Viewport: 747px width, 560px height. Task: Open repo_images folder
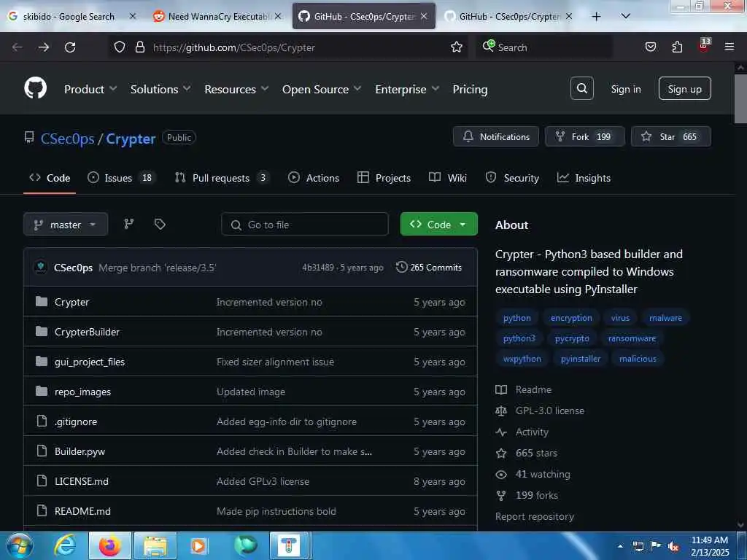[x=82, y=392]
